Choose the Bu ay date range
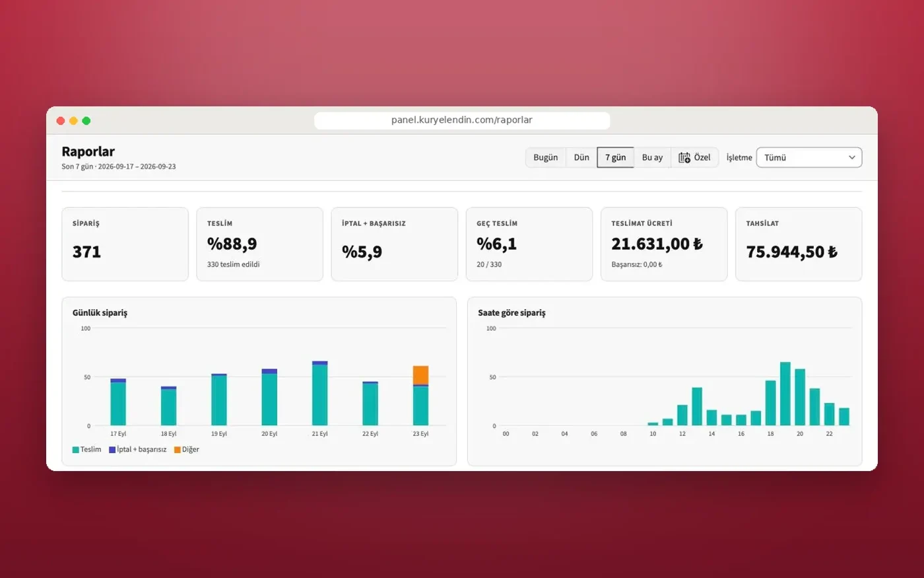924x578 pixels. click(x=652, y=157)
